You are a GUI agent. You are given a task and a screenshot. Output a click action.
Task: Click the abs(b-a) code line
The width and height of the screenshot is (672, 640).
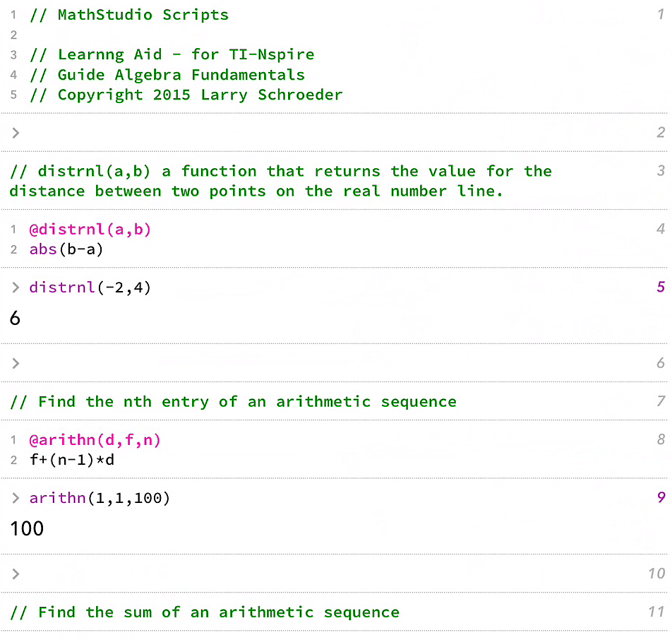[x=66, y=249]
